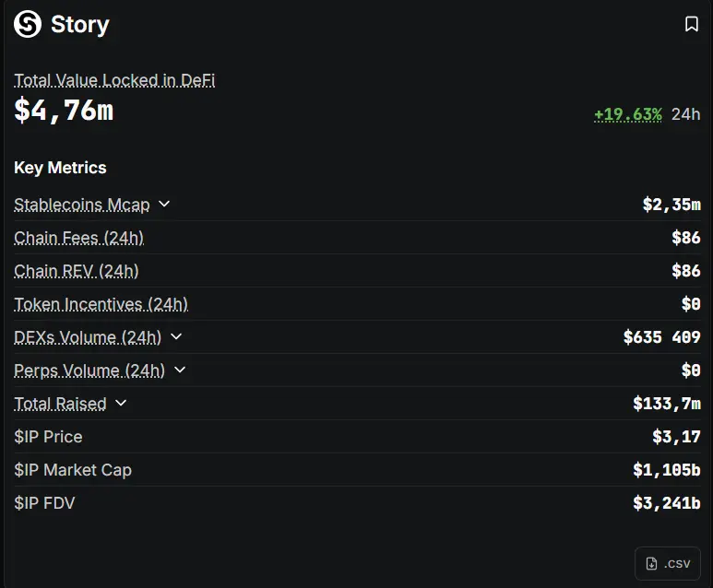The image size is (713, 588).
Task: Click the $4.76m TVL value
Action: [x=64, y=111]
